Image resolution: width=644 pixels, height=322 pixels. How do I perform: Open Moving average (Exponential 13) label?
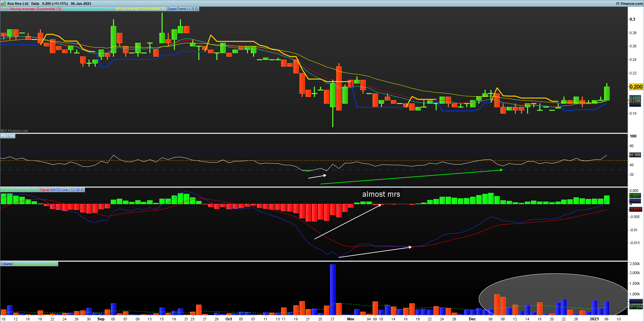tap(35, 9)
